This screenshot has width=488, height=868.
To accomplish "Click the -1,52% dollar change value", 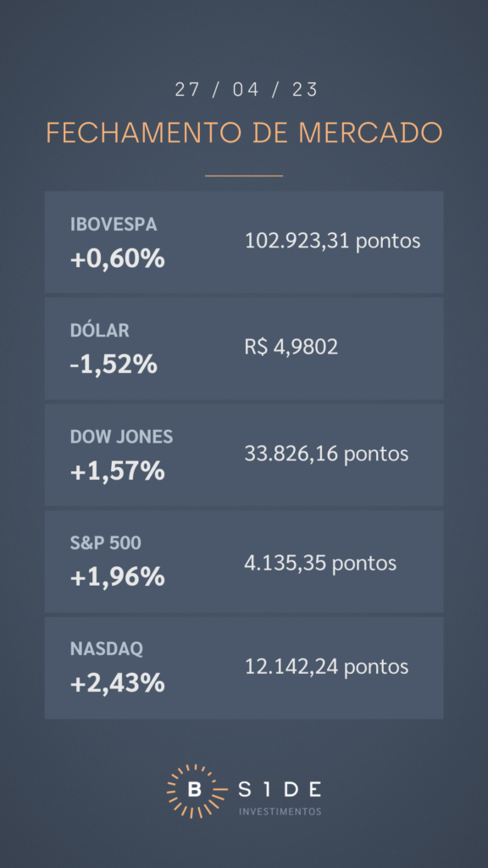I will pyautogui.click(x=114, y=364).
